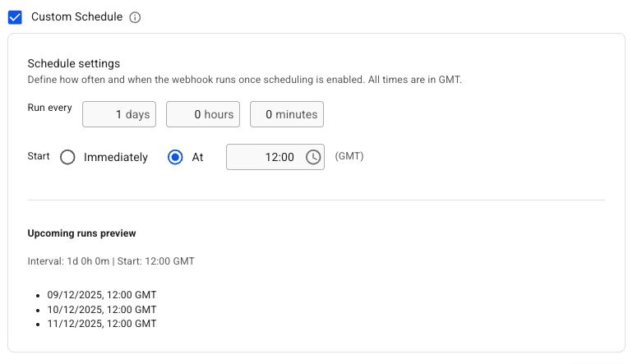Uncheck the Custom Schedule checkbox

pos(15,17)
